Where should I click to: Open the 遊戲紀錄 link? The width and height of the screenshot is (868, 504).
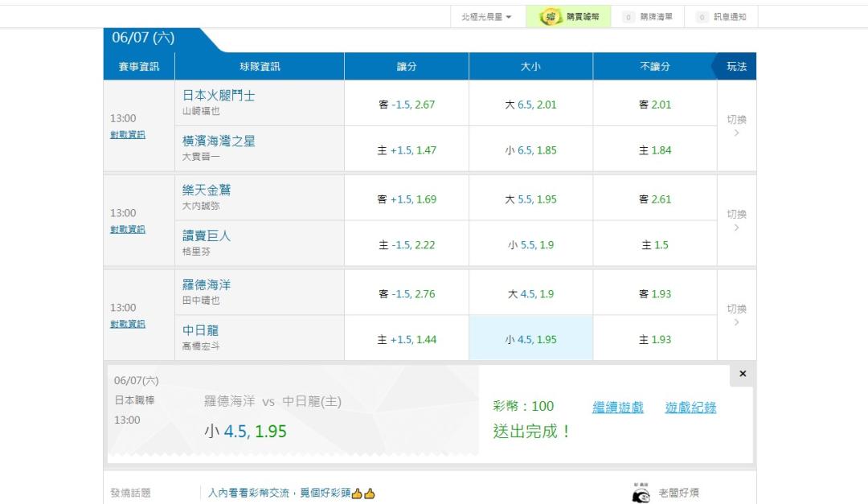(691, 408)
